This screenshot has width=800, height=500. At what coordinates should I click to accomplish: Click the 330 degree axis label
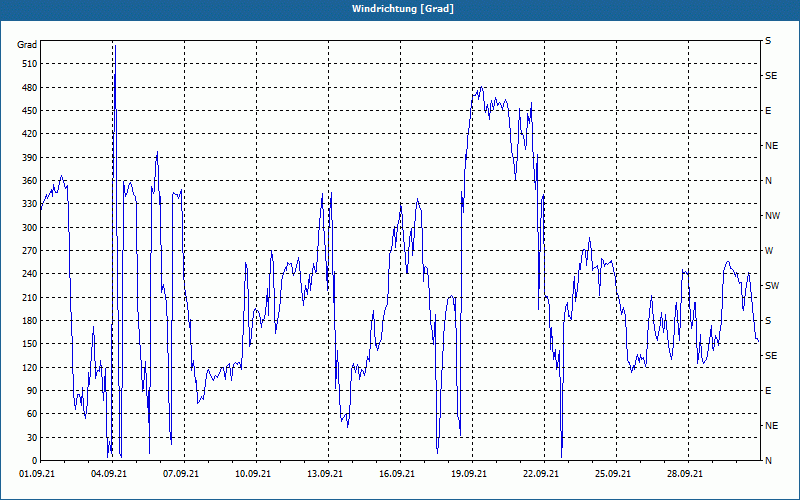click(30, 204)
